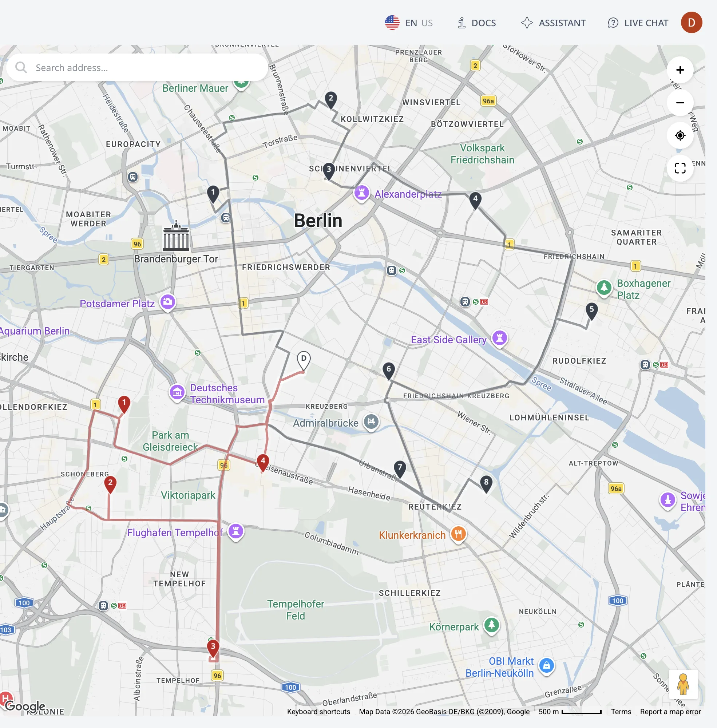
Task: Click the Alexanderplatz landmark icon
Action: pyautogui.click(x=361, y=193)
